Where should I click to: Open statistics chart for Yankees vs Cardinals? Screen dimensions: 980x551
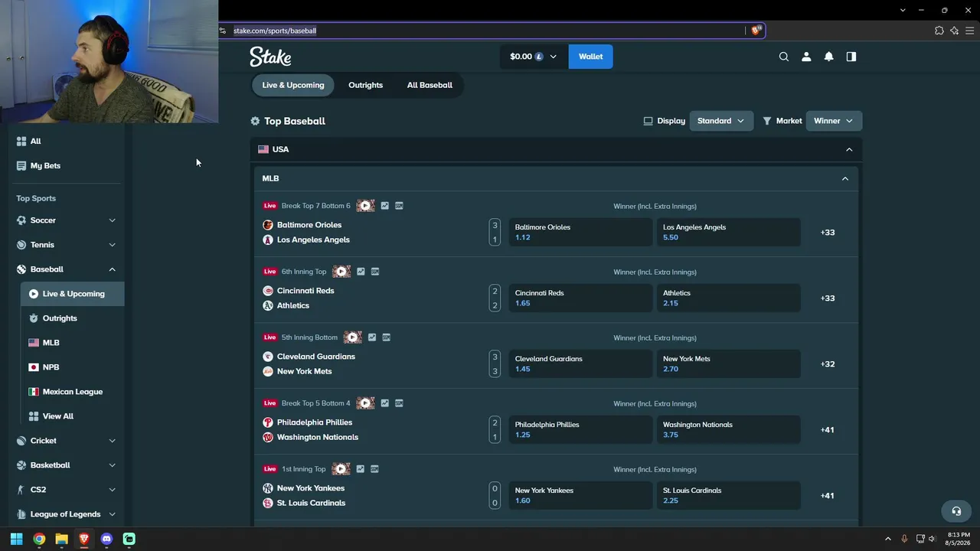361,469
